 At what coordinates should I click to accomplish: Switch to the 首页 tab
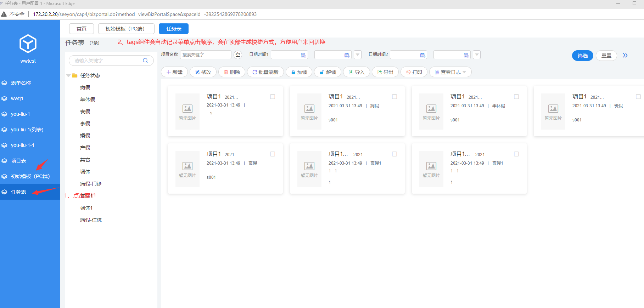82,29
